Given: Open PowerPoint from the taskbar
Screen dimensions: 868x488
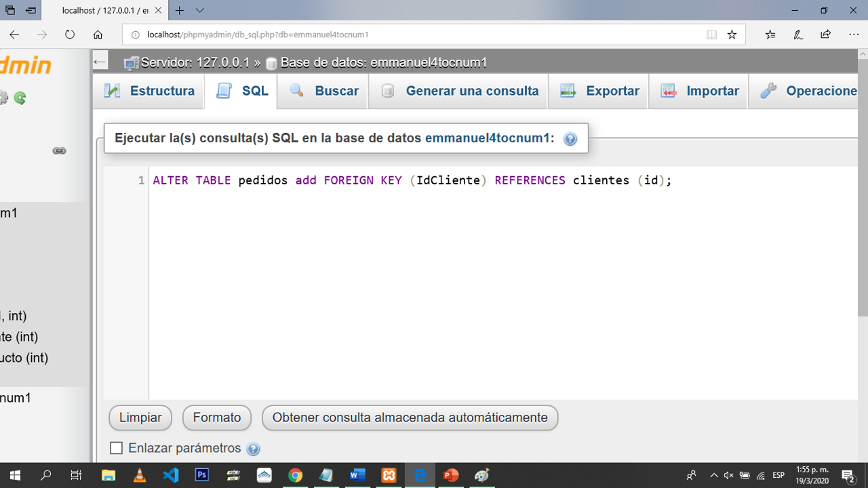Looking at the screenshot, I should point(451,475).
